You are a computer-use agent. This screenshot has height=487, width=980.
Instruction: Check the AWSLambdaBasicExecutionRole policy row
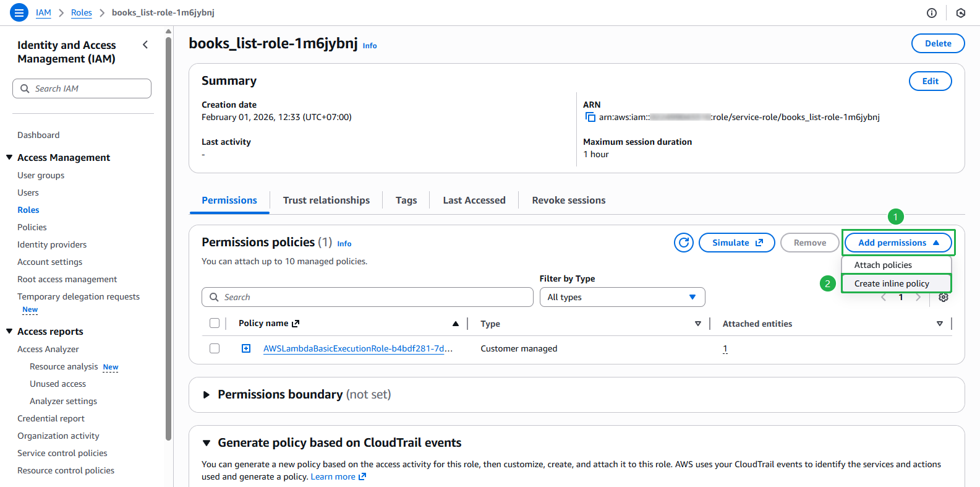tap(215, 348)
